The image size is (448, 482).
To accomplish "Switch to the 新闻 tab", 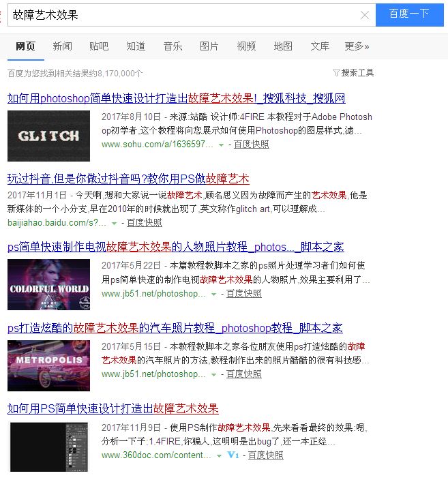I will point(63,46).
